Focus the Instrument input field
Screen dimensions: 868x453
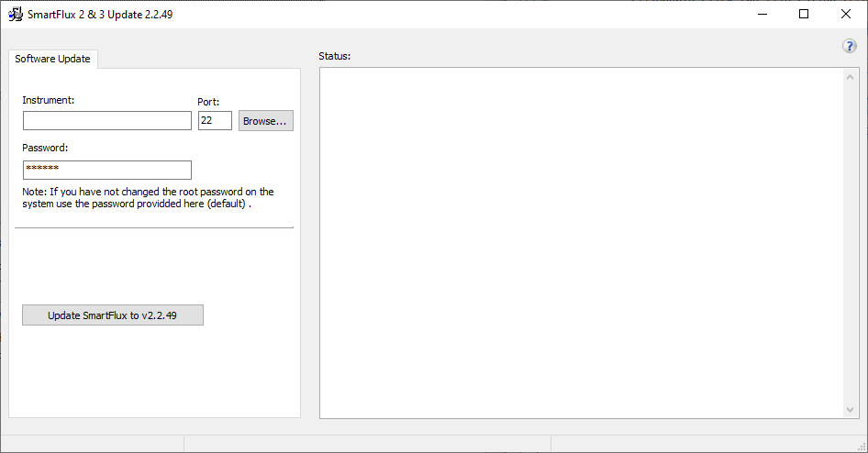point(107,120)
